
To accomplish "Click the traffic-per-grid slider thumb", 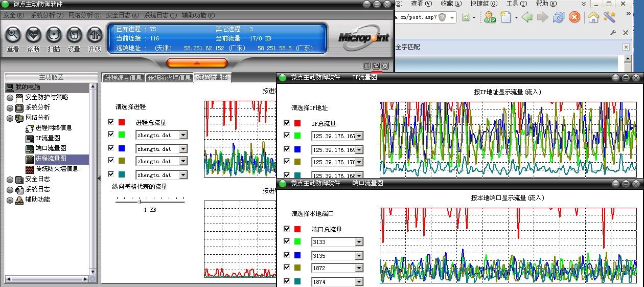I will click(140, 201).
